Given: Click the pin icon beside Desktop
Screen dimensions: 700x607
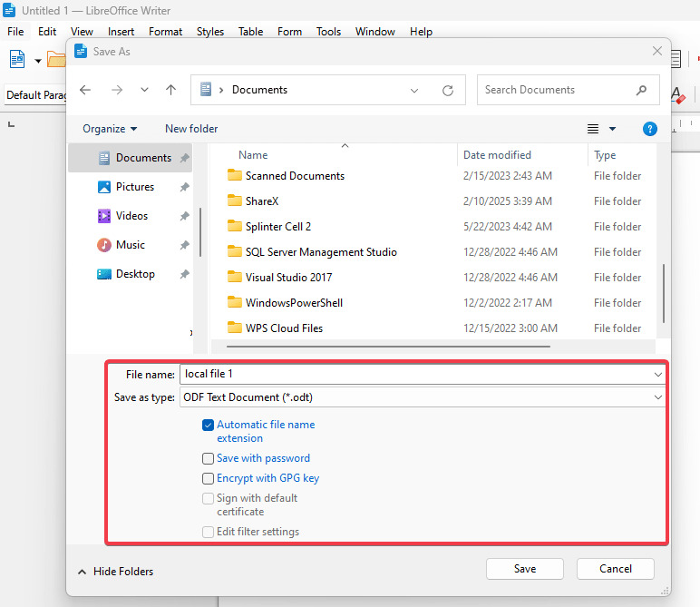Looking at the screenshot, I should coord(184,274).
